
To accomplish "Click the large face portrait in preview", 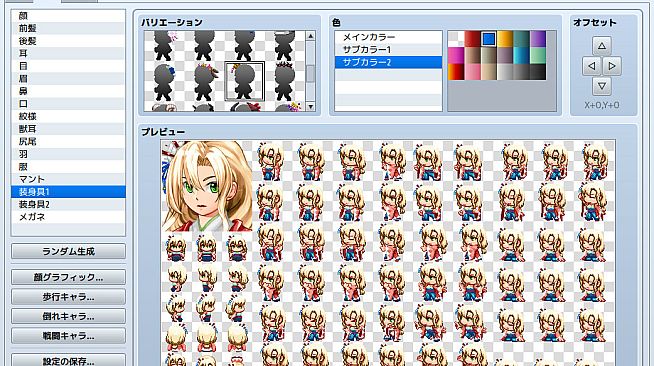I will click(x=207, y=186).
